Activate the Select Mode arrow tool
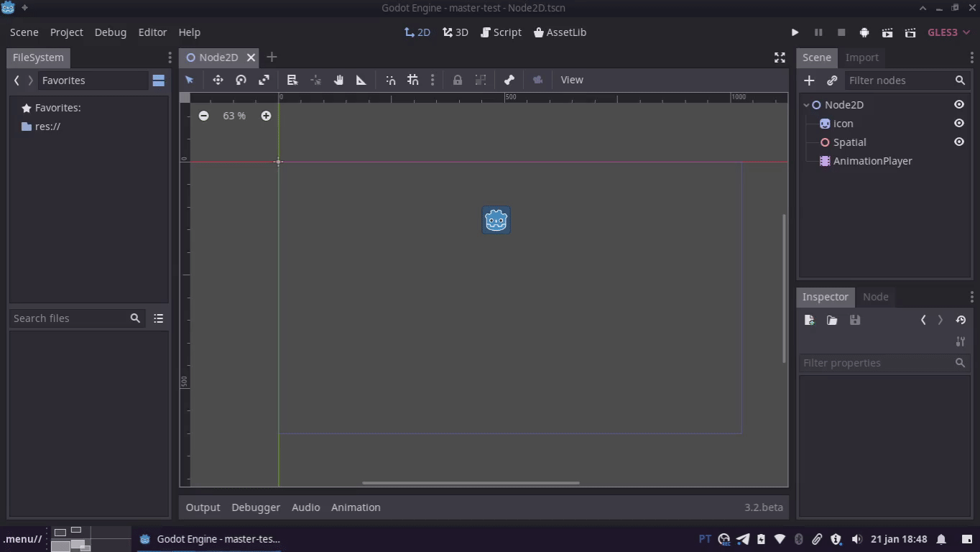 [190, 80]
